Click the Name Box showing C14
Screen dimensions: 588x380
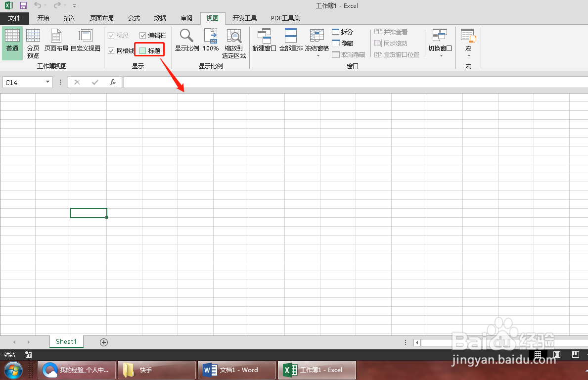coord(23,82)
